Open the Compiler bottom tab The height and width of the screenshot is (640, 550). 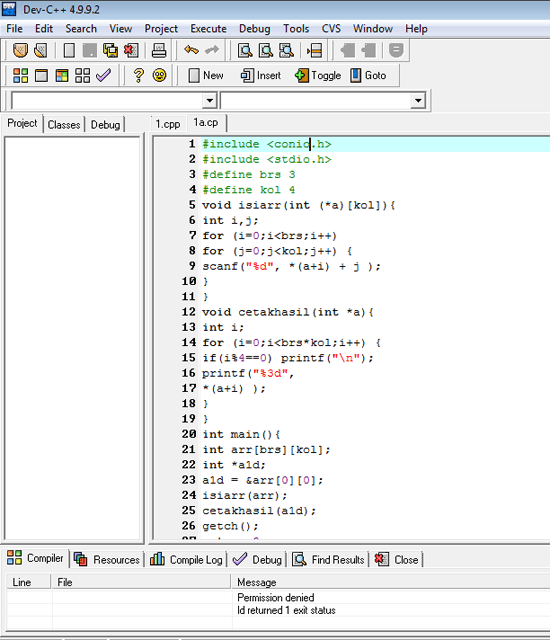click(x=35, y=558)
